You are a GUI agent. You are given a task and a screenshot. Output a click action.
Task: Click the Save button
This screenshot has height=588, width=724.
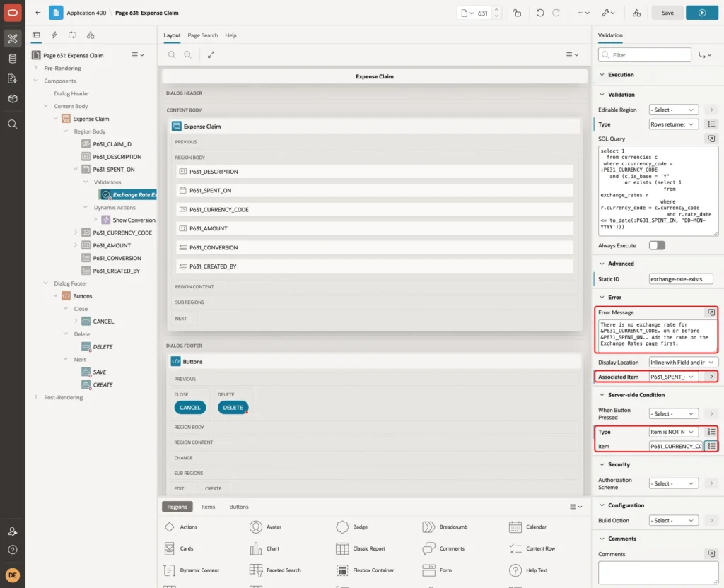tap(667, 13)
